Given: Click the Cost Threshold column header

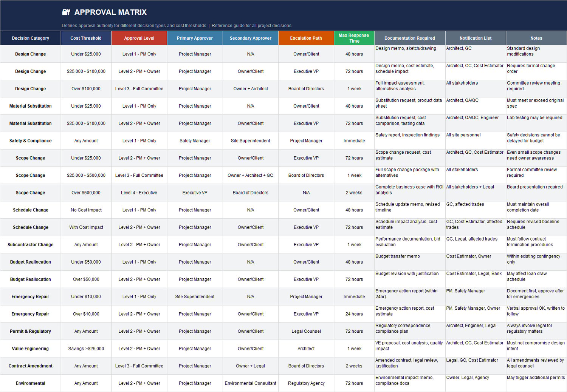Looking at the screenshot, I should tap(86, 38).
